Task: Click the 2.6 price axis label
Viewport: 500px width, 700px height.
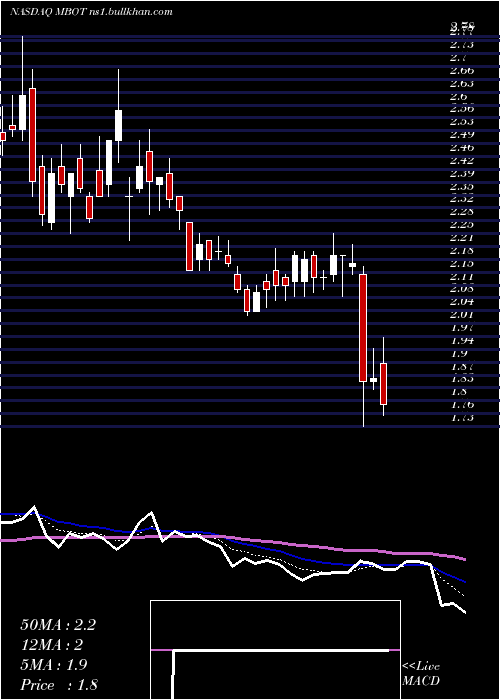Action: 458,96
